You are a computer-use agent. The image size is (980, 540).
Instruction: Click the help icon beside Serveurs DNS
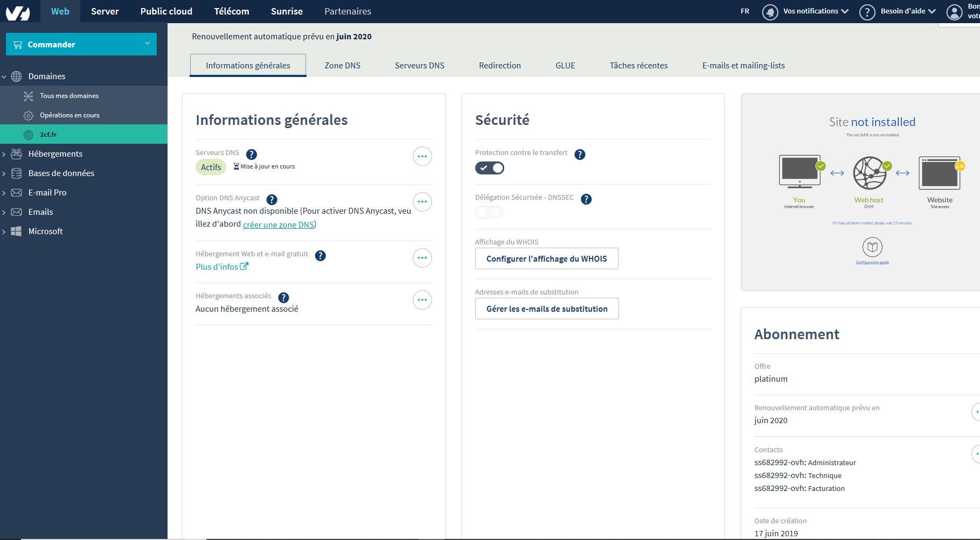coord(251,155)
